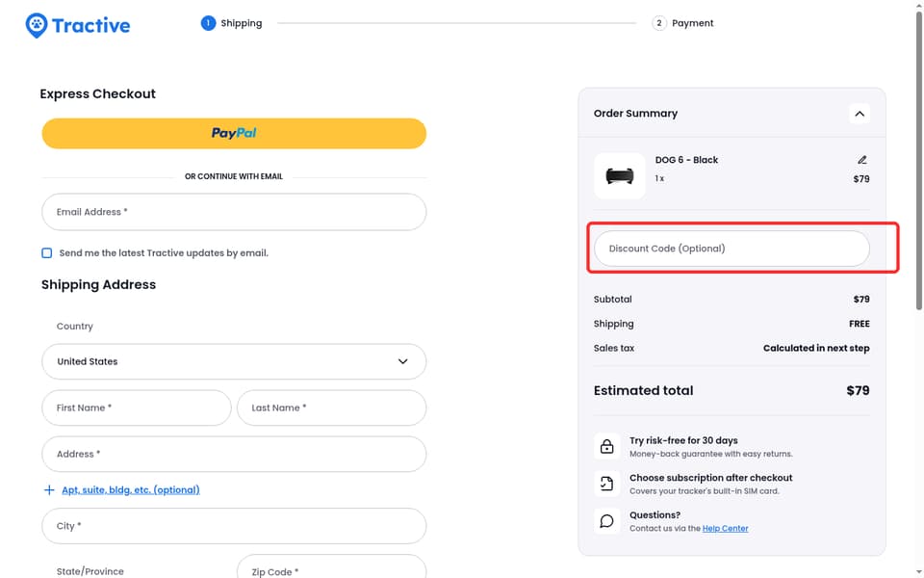The height and width of the screenshot is (578, 924).
Task: Collapse the Order Summary panel
Action: 860,114
